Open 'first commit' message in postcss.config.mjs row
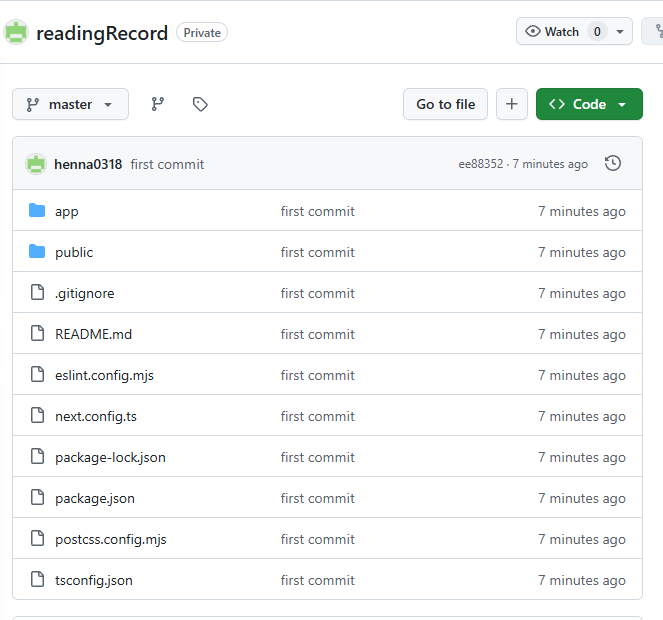Screen dimensions: 663x620 [x=318, y=540]
